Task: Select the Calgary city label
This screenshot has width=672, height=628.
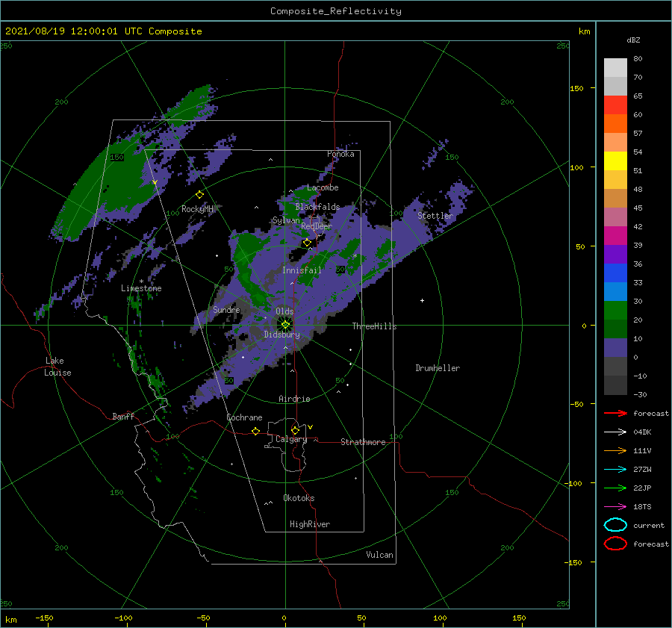Action: pos(291,439)
